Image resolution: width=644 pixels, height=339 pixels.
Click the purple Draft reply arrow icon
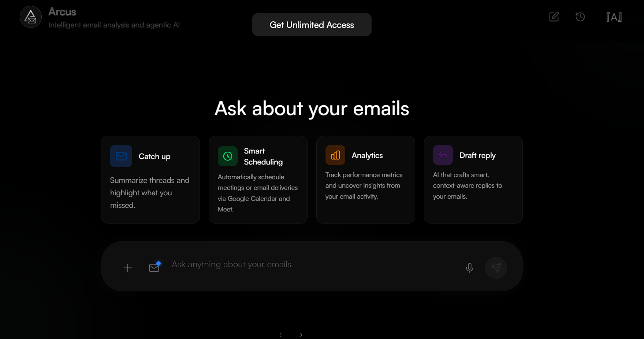[x=443, y=155]
